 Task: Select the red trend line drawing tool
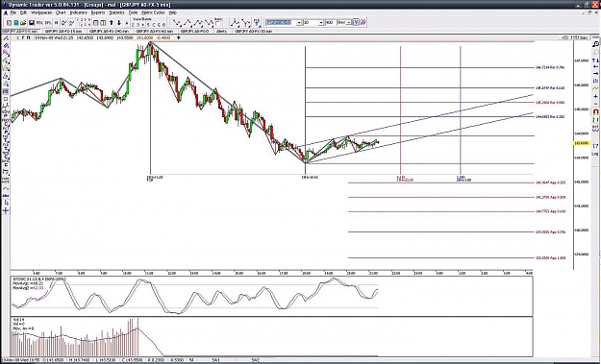[6, 37]
